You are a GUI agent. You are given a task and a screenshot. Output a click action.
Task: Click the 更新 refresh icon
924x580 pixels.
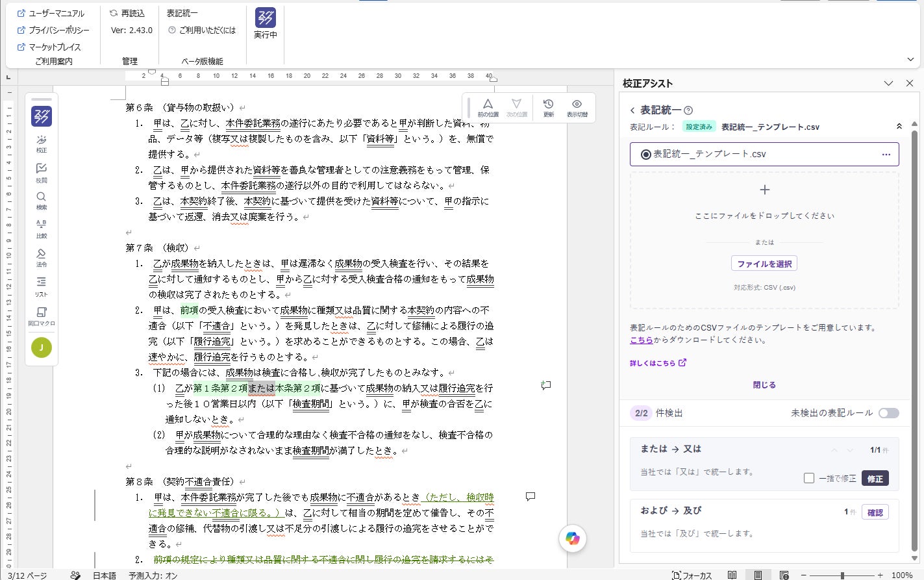coord(549,108)
